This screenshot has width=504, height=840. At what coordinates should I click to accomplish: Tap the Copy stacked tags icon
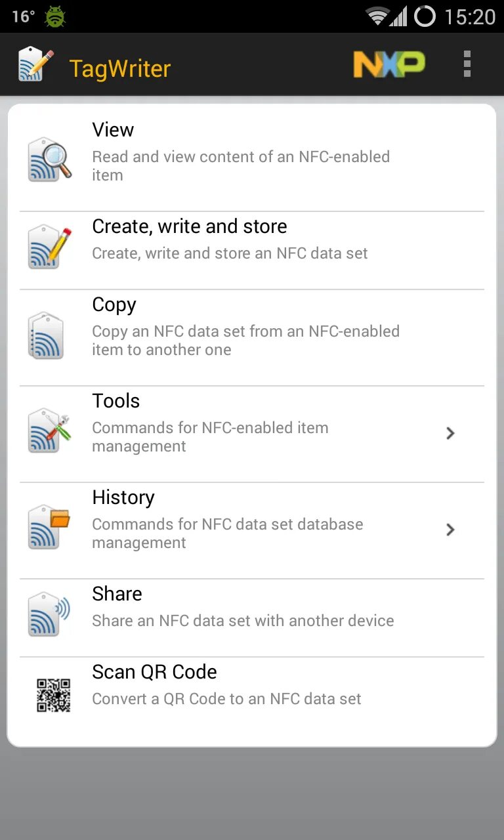tap(47, 335)
